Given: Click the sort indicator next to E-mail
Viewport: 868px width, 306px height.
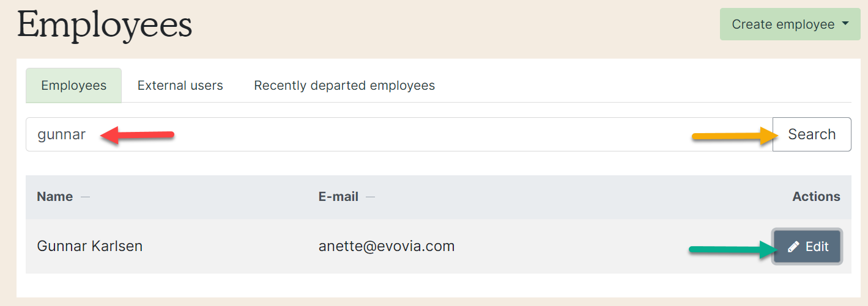Looking at the screenshot, I should coord(370,197).
